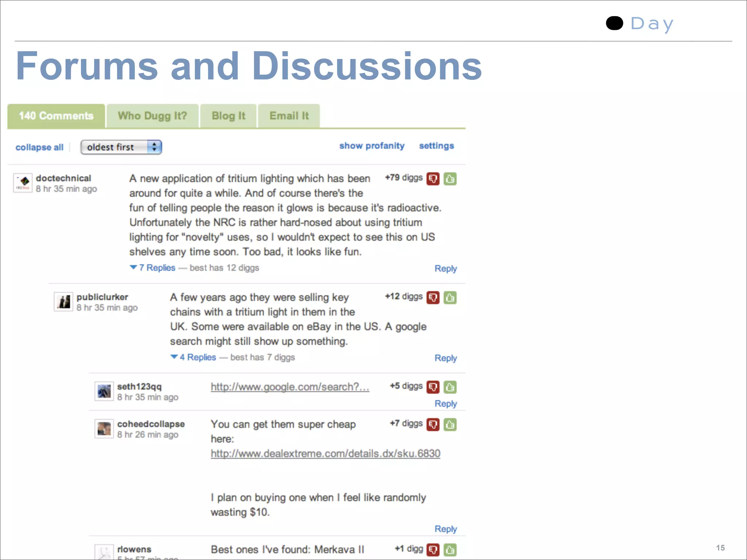Click collapse all link

tap(39, 147)
